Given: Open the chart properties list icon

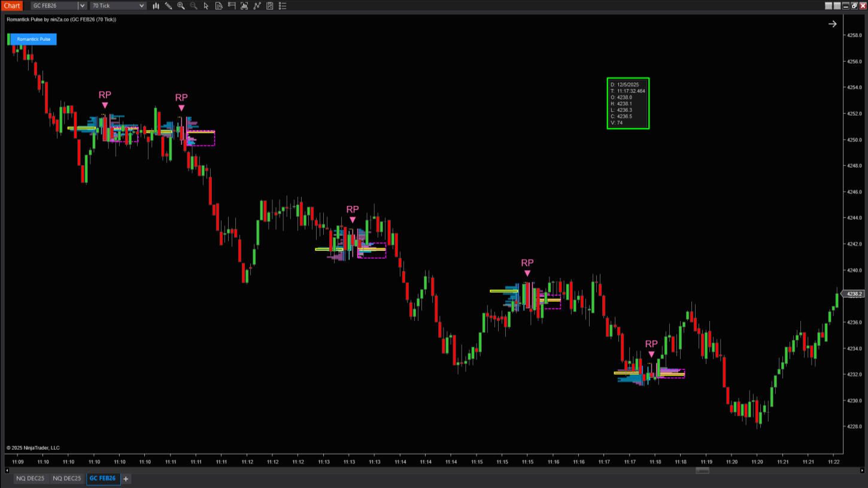Looking at the screenshot, I should point(283,6).
